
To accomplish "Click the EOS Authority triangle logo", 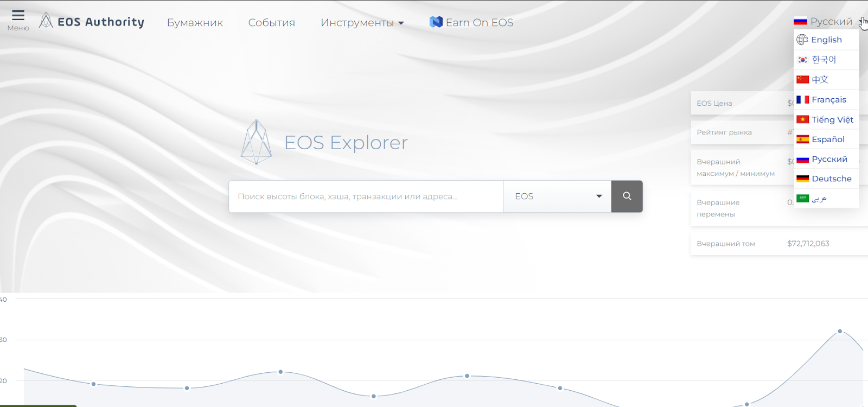I will coord(46,21).
